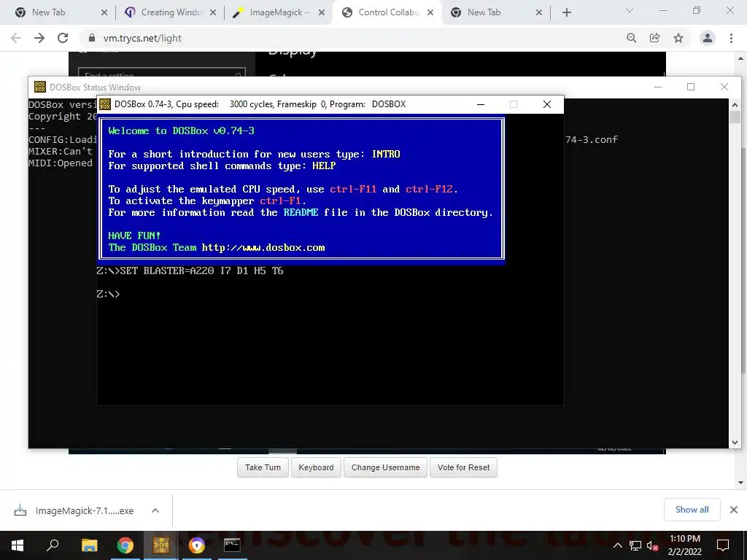Go forward using browser forward arrow
The width and height of the screenshot is (747, 560).
point(39,38)
